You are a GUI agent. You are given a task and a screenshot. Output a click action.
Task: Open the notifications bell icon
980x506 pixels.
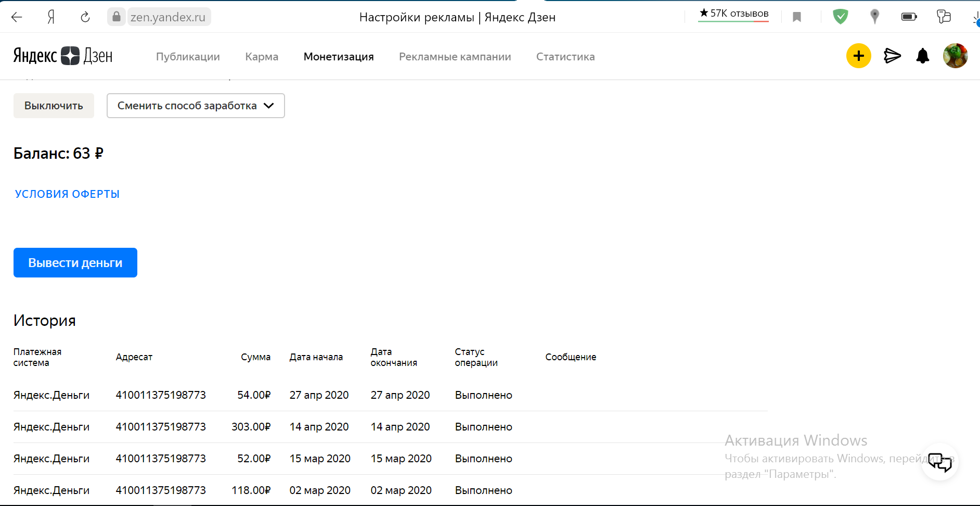tap(923, 56)
